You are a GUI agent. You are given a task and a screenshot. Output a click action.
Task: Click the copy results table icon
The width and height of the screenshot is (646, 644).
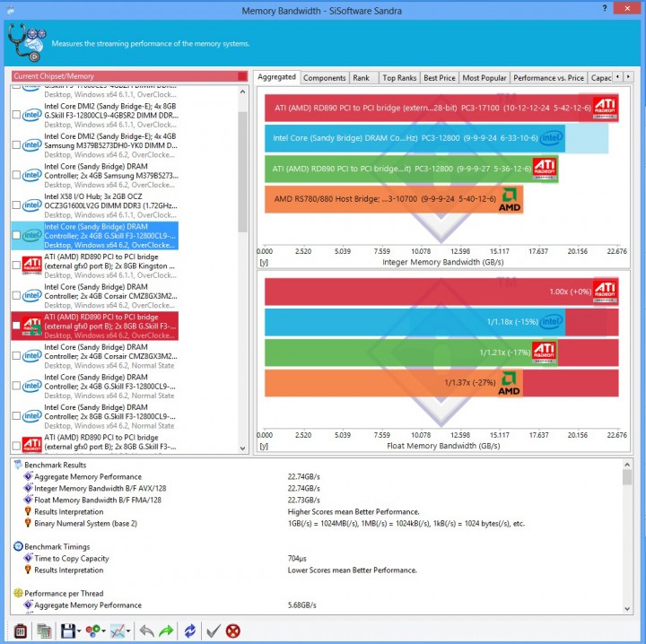[44, 631]
